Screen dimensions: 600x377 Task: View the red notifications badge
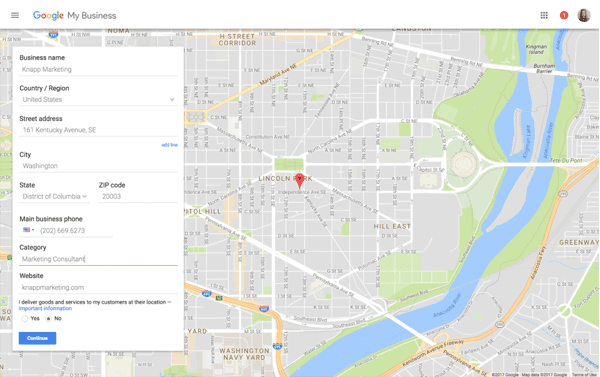point(564,15)
